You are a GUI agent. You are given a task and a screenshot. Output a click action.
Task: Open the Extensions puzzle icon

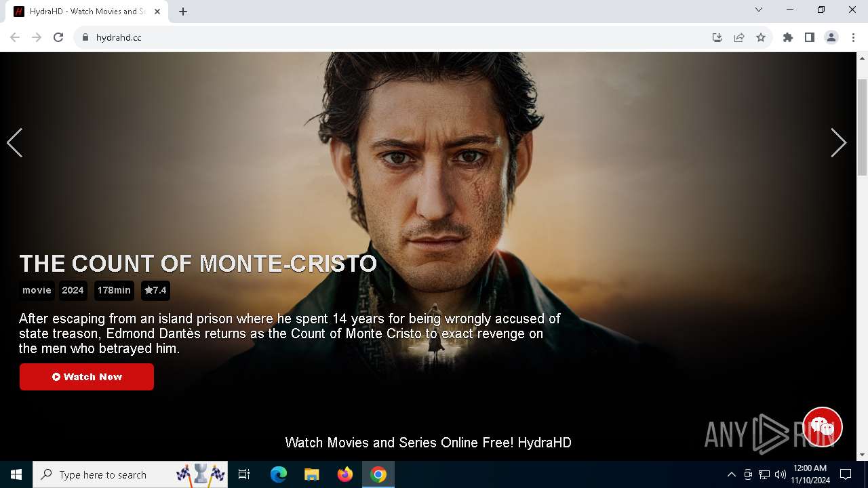point(788,37)
